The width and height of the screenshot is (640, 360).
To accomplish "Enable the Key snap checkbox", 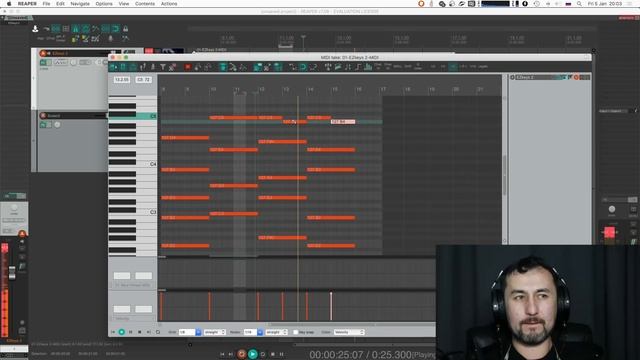I will pos(296,332).
